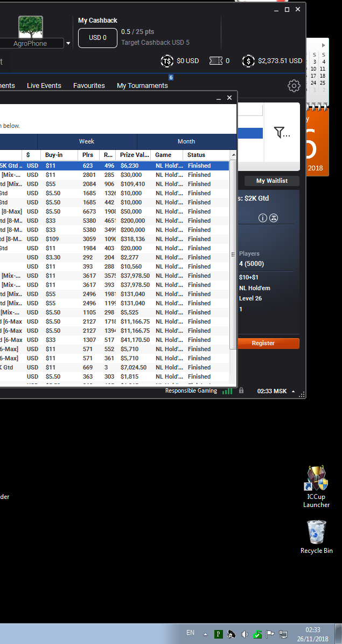Click the green P tray icon
This screenshot has height=644, width=342.
point(219,634)
